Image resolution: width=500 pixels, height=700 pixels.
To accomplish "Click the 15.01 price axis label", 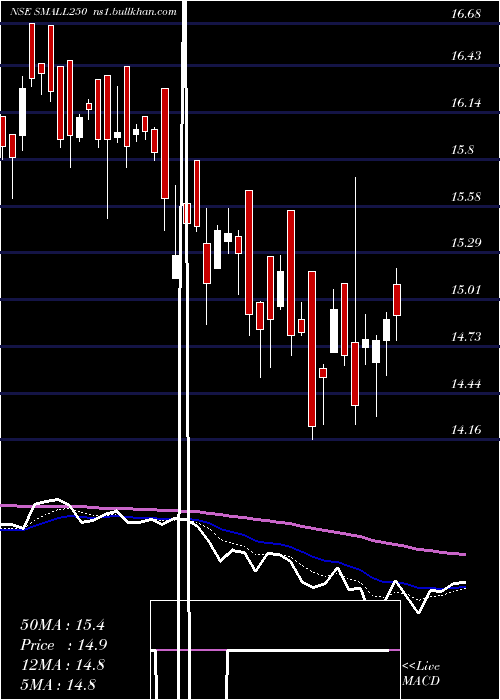I will pyautogui.click(x=466, y=290).
